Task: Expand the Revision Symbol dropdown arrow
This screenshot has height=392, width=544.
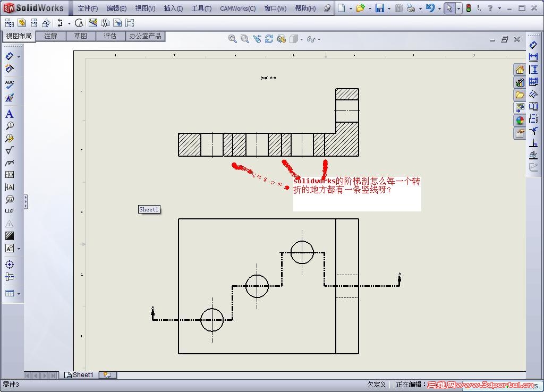Action: [19, 249]
